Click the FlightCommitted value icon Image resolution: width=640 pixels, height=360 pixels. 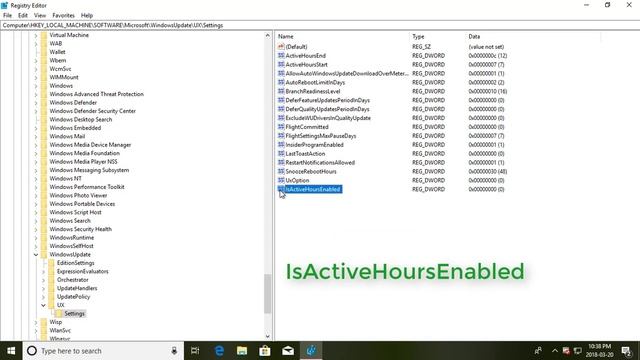point(281,127)
